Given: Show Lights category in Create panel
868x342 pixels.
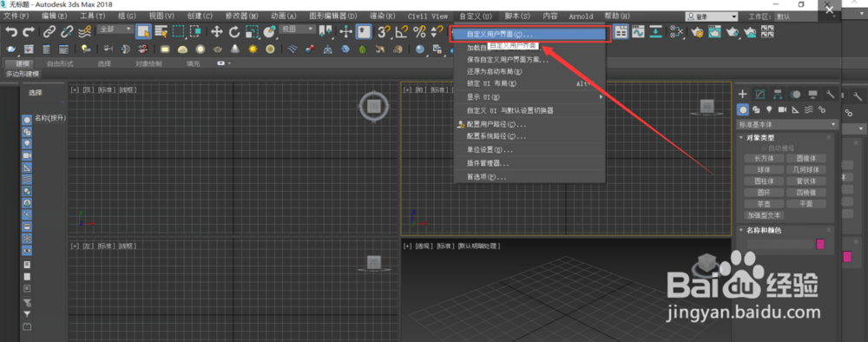Looking at the screenshot, I should [769, 109].
